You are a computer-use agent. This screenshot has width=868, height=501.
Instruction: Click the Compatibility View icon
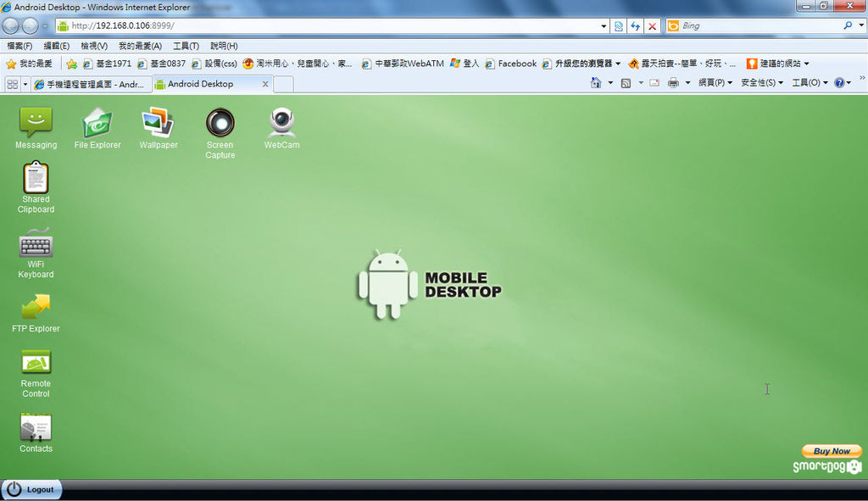tap(618, 26)
